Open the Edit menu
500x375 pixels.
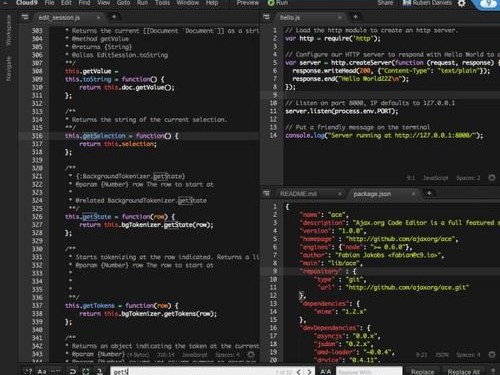coord(66,3)
